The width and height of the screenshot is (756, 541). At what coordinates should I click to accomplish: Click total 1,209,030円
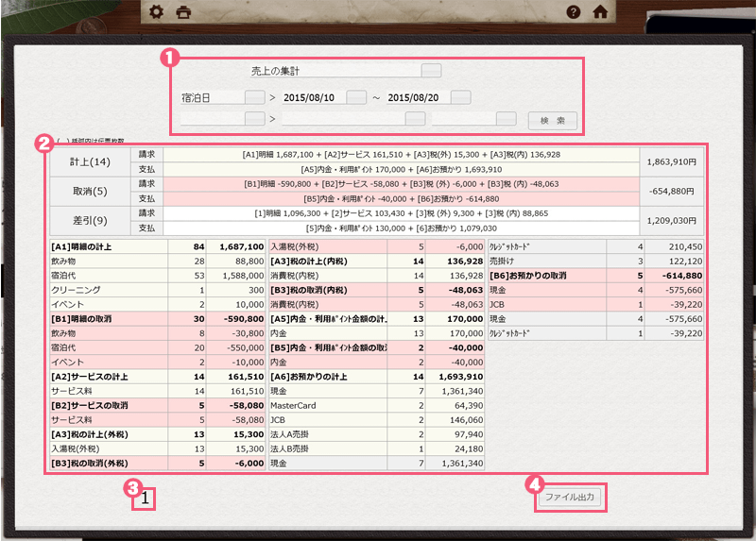672,221
